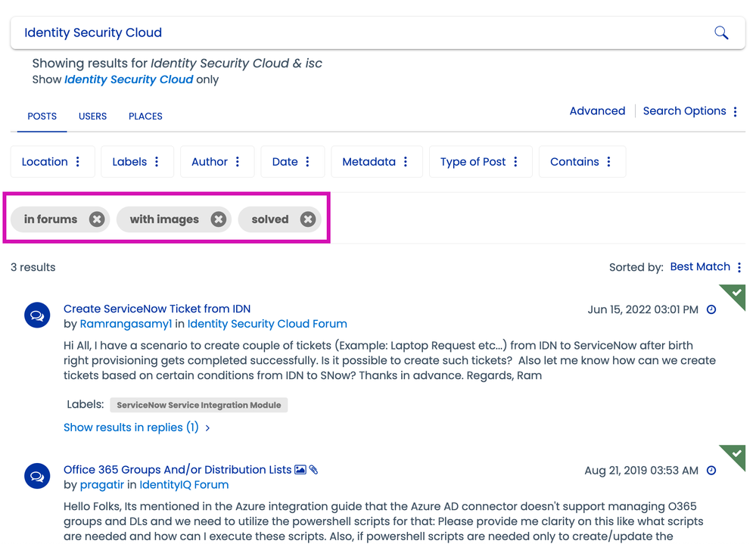Viewport: 756px width, 544px height.
Task: Click the magnifying glass search icon
Action: tap(721, 33)
